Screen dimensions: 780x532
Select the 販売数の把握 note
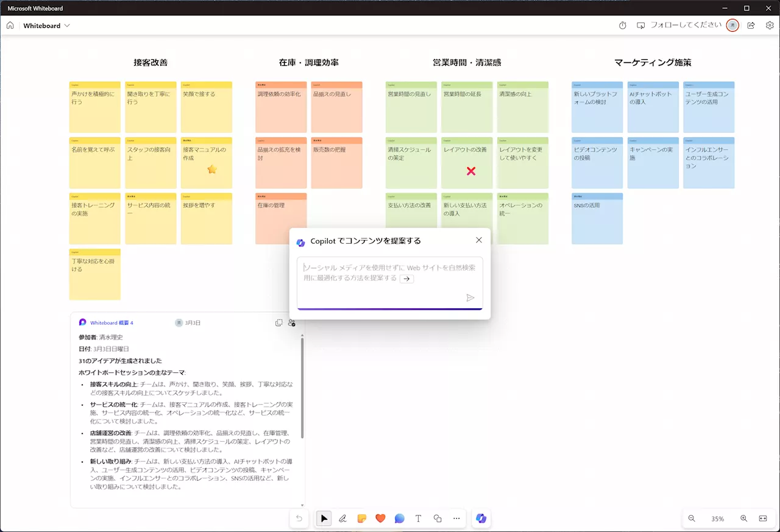coord(337,163)
